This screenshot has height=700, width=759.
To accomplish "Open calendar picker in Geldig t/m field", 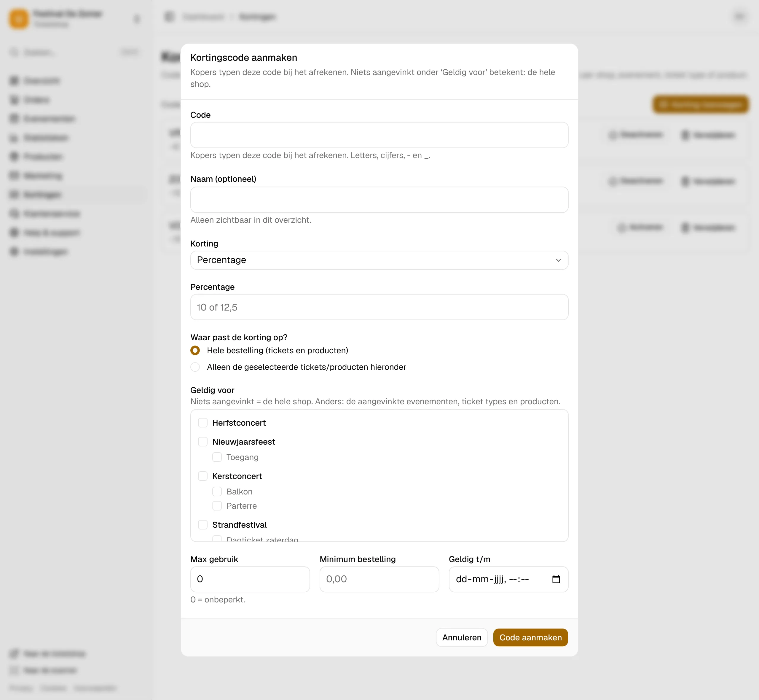I will [556, 579].
